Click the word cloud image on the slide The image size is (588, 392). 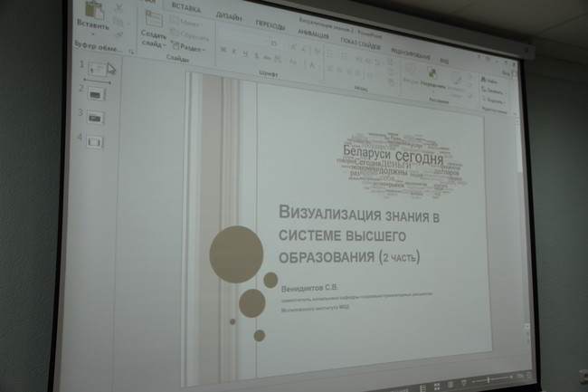[401, 164]
